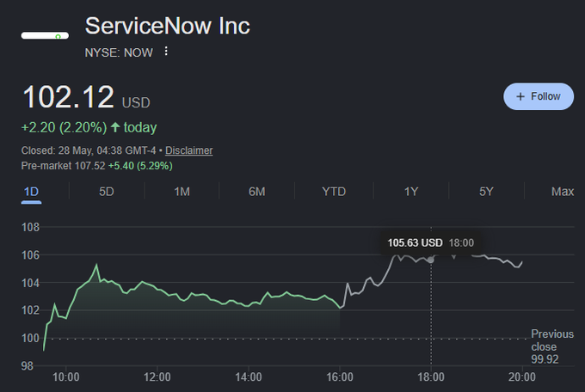Click the 102 price axis label
The image size is (585, 392).
click(30, 310)
